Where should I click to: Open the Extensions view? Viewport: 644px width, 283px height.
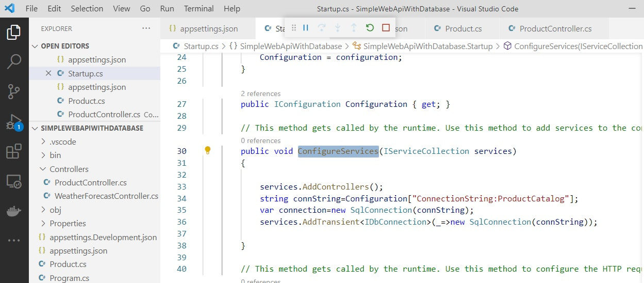[x=14, y=151]
